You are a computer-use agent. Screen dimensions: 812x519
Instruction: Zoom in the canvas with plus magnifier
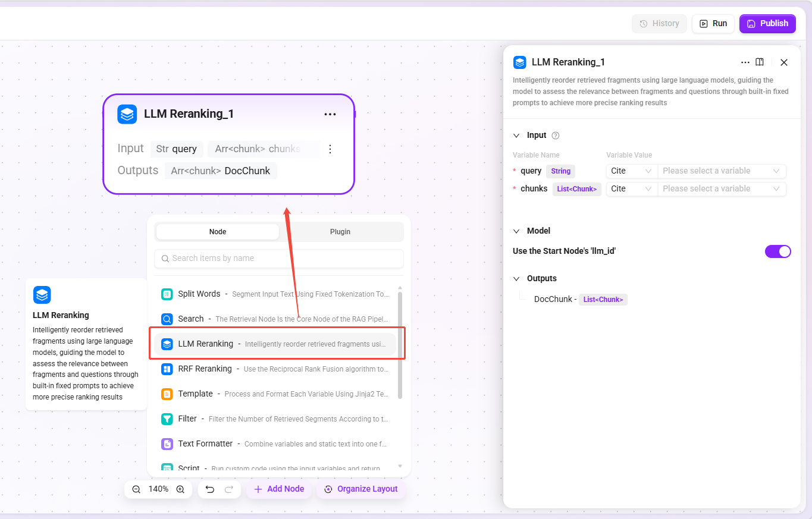[180, 489]
